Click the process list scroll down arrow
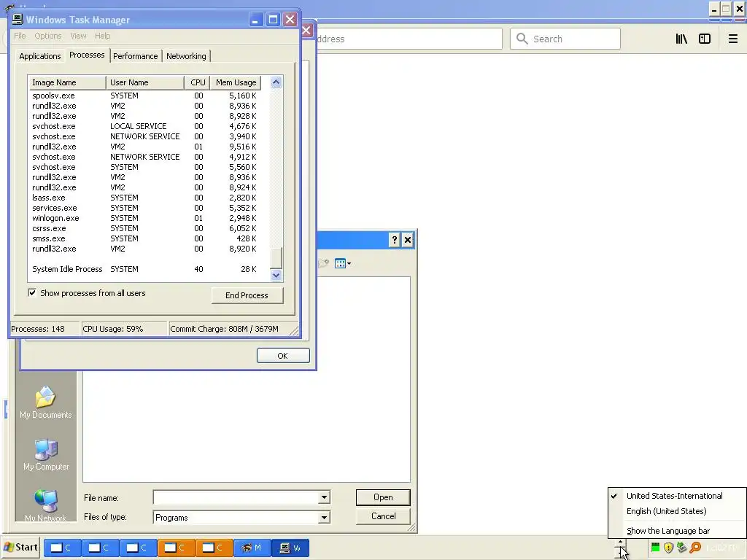 point(276,275)
